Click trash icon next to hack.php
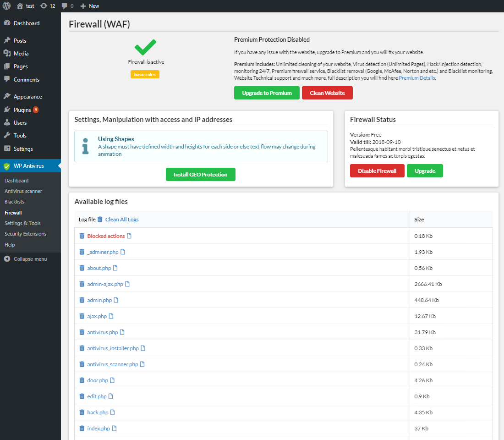The height and width of the screenshot is (440, 504). pos(82,412)
